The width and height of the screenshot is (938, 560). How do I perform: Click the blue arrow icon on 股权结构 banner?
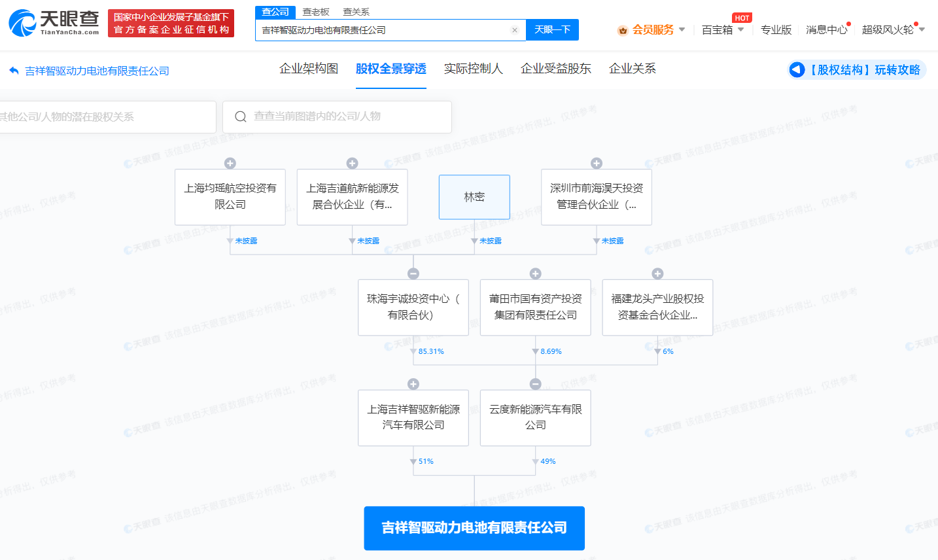click(x=797, y=69)
